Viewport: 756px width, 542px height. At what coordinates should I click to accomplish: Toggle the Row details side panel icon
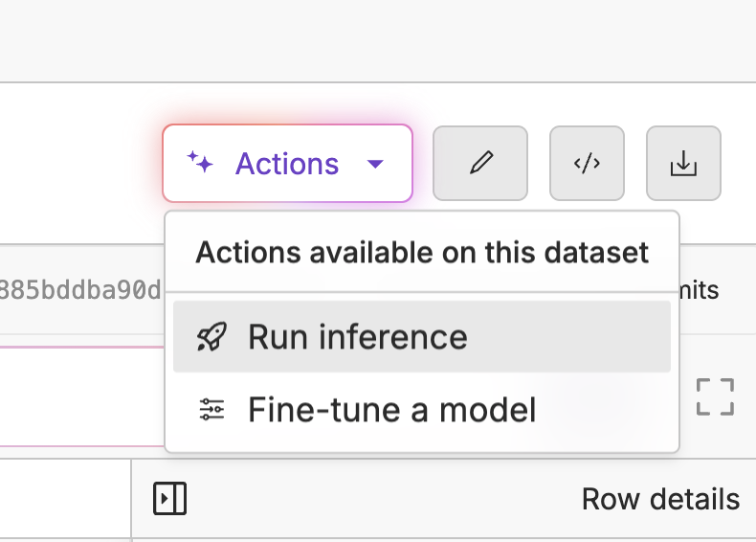pos(170,499)
